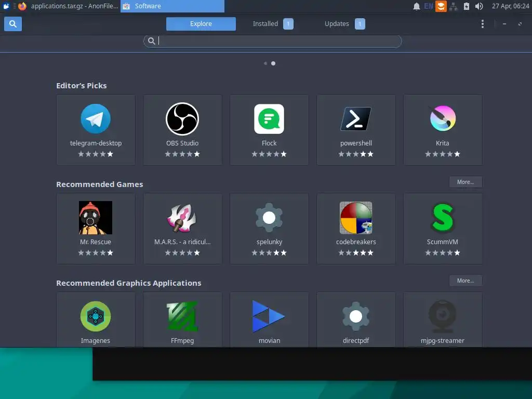Select the first banner carousel dot
This screenshot has width=532, height=399.
265,63
